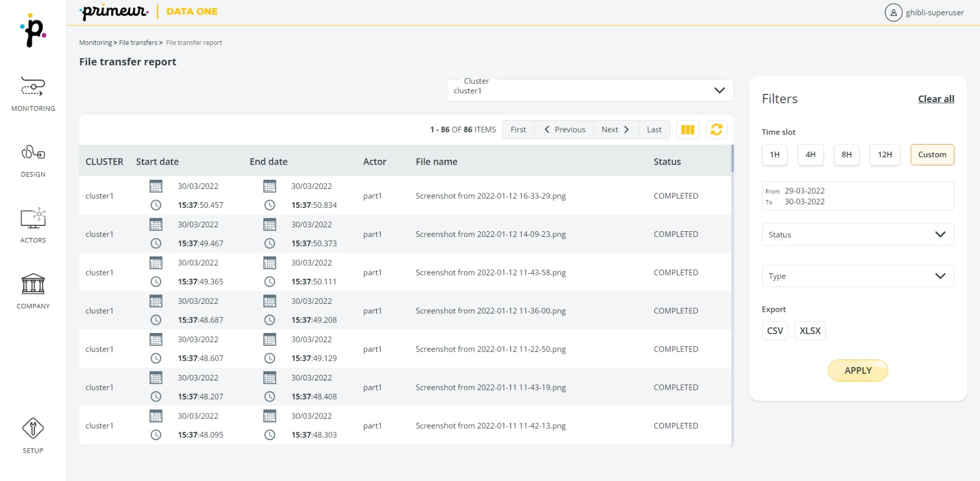Viewport: 980px width, 481px height.
Task: Export the report as CSV
Action: 775,331
